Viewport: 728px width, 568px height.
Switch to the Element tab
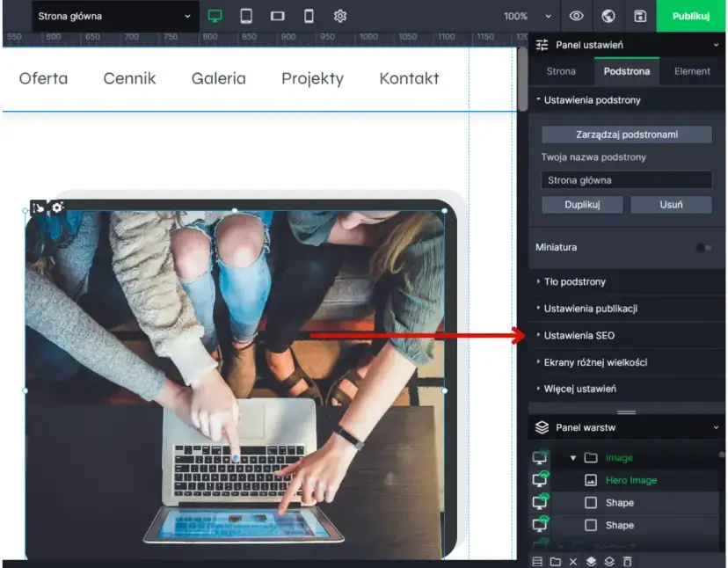click(x=692, y=71)
